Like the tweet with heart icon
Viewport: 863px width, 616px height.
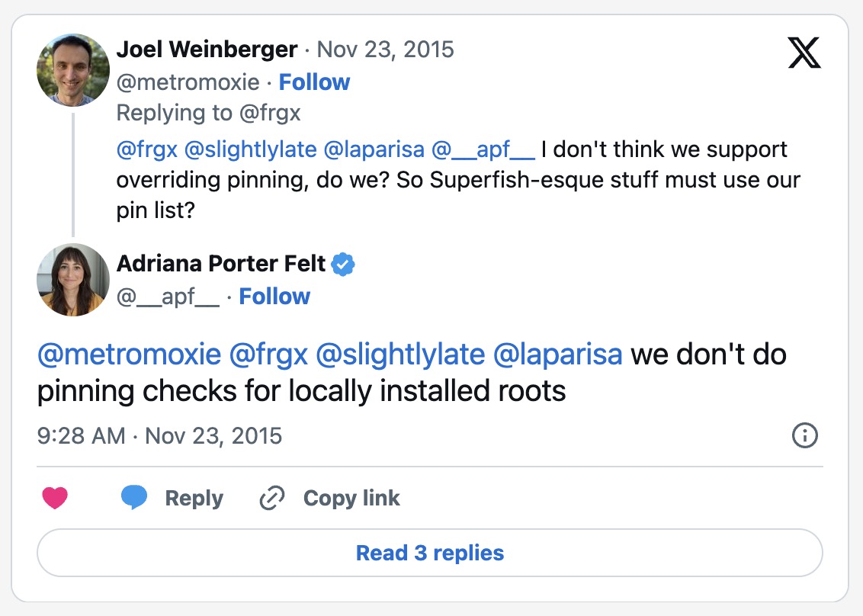(54, 499)
